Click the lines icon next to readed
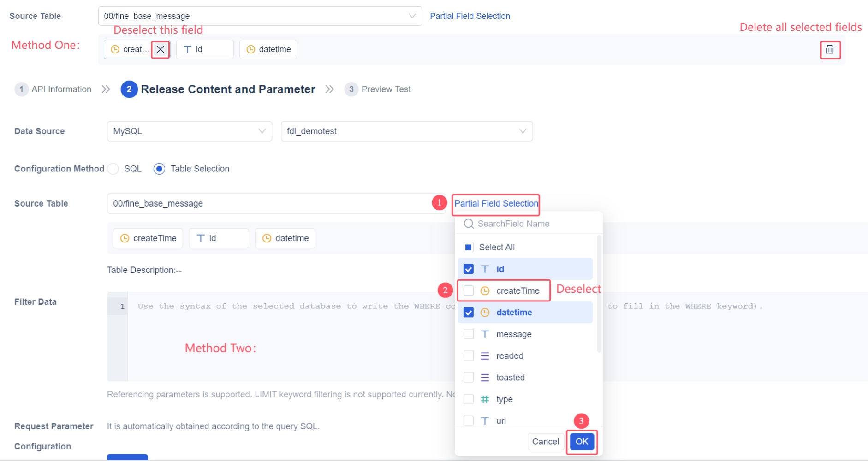Screen dimensions: 868x461 click(x=485, y=356)
